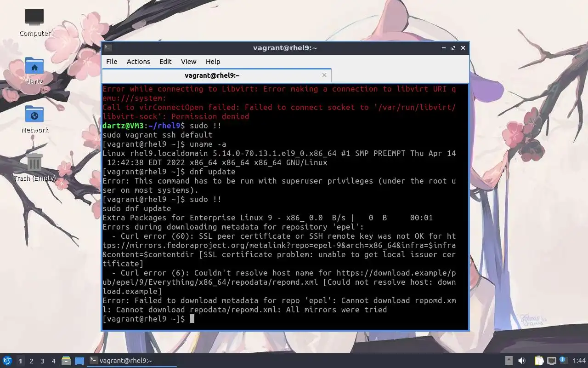The width and height of the screenshot is (588, 368).
Task: Open the clipboard manager tray icon
Action: (x=539, y=361)
